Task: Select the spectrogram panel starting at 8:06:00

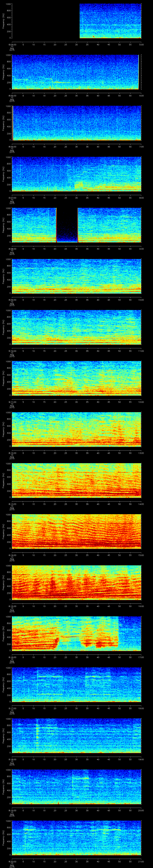Action: point(77,123)
